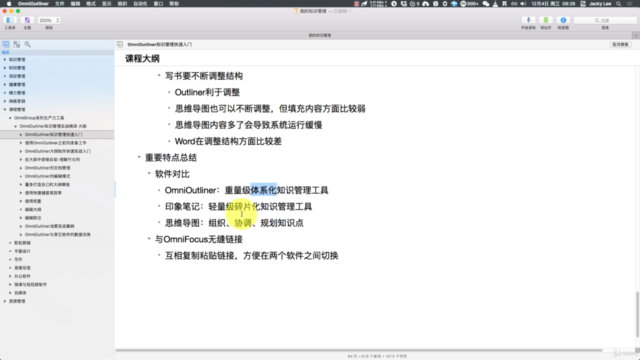Open the 999+ menu bar status item

point(469,4)
